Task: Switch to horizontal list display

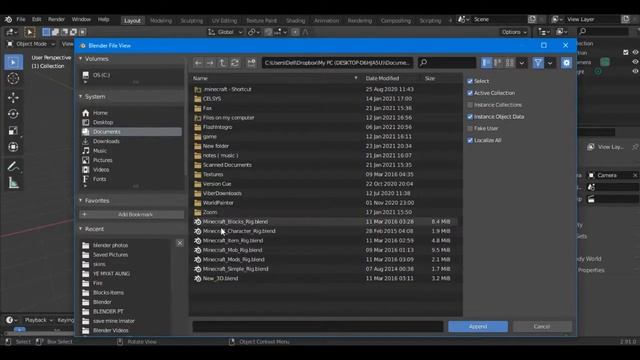Action: coord(498,63)
